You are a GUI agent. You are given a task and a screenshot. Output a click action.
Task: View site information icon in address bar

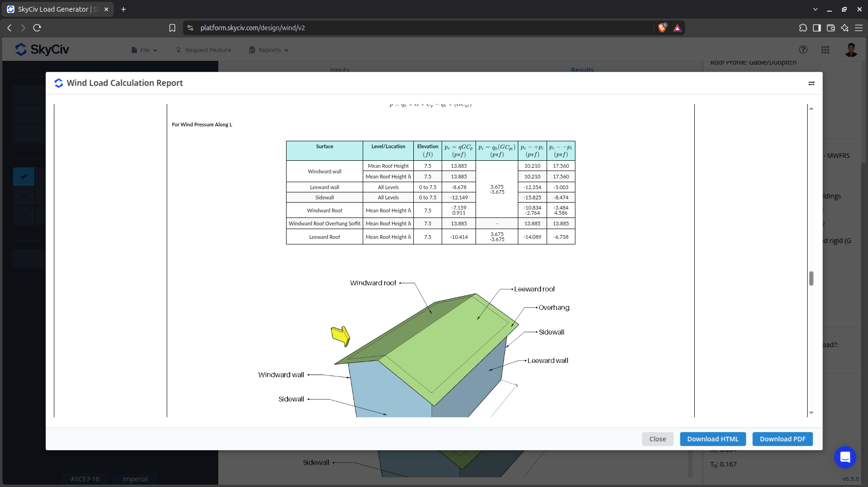[190, 28]
